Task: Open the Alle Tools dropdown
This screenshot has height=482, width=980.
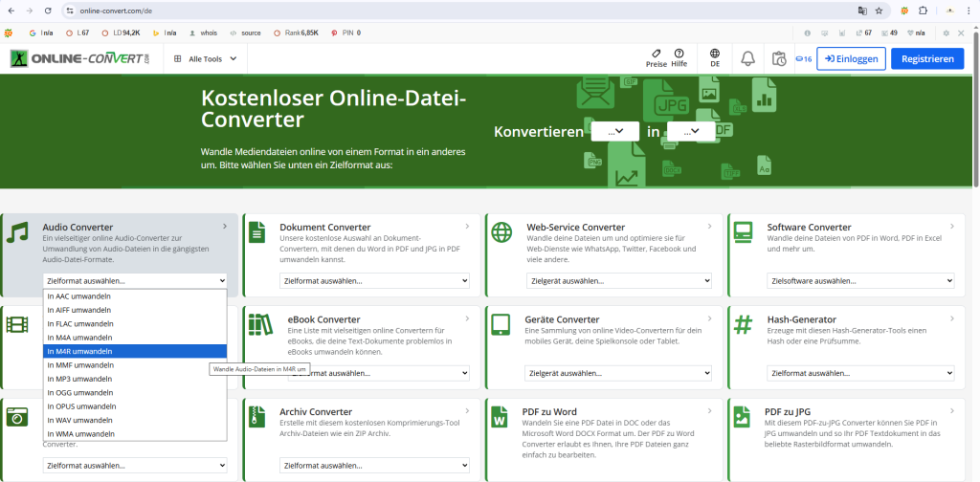Action: click(x=205, y=58)
